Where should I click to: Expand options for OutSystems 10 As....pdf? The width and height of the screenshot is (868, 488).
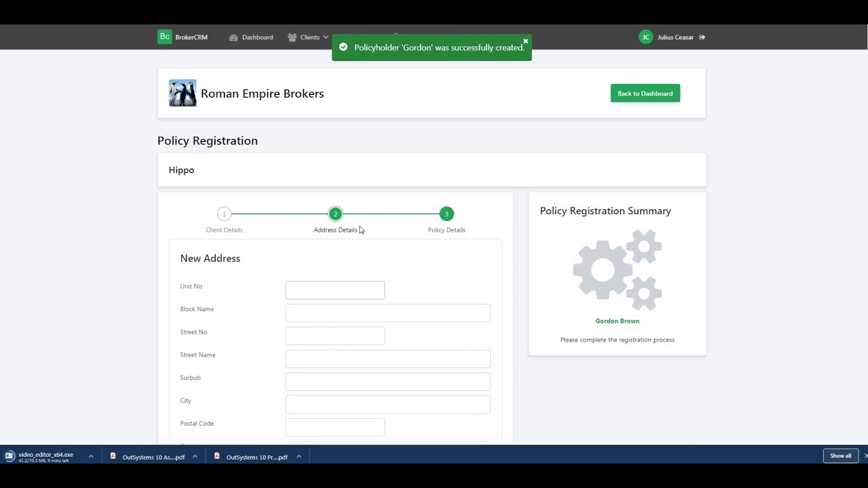click(x=195, y=457)
